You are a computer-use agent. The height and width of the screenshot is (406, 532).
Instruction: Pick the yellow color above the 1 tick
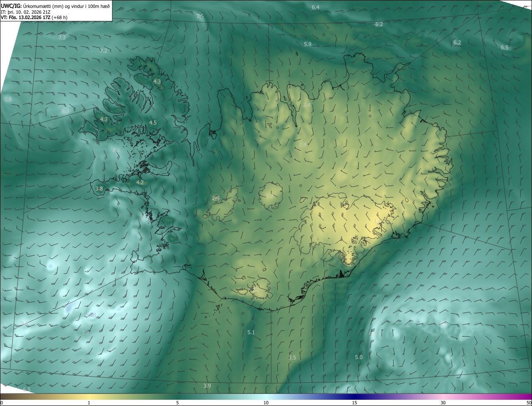(x=89, y=397)
